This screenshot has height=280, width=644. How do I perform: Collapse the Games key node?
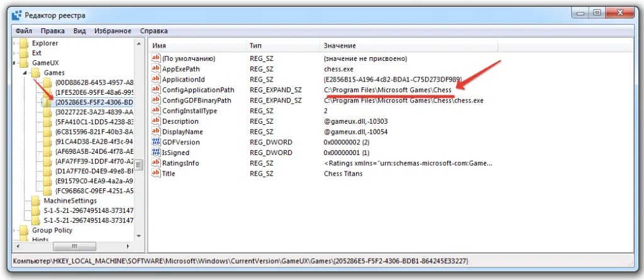tap(26, 73)
